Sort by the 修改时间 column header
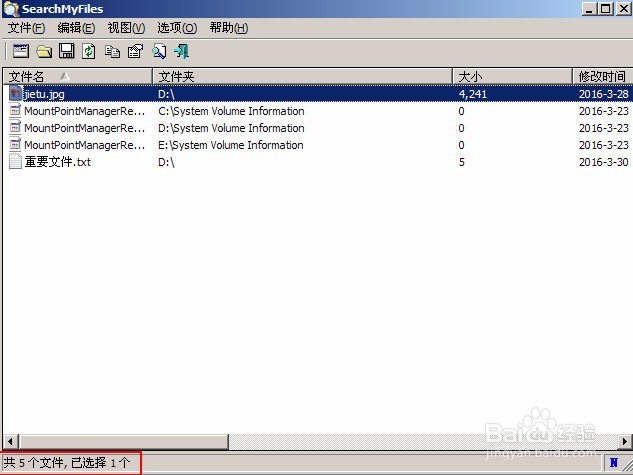 tap(602, 76)
